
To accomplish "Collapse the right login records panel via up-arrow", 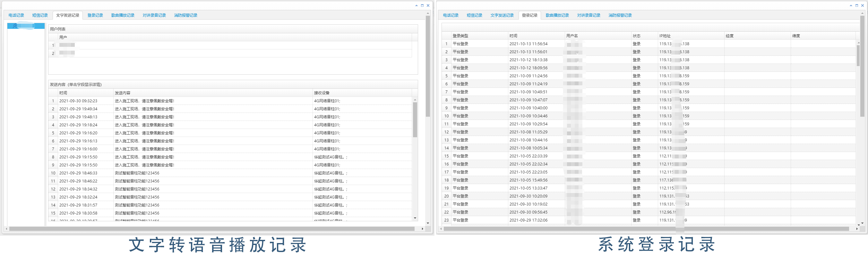I will click(x=851, y=5).
